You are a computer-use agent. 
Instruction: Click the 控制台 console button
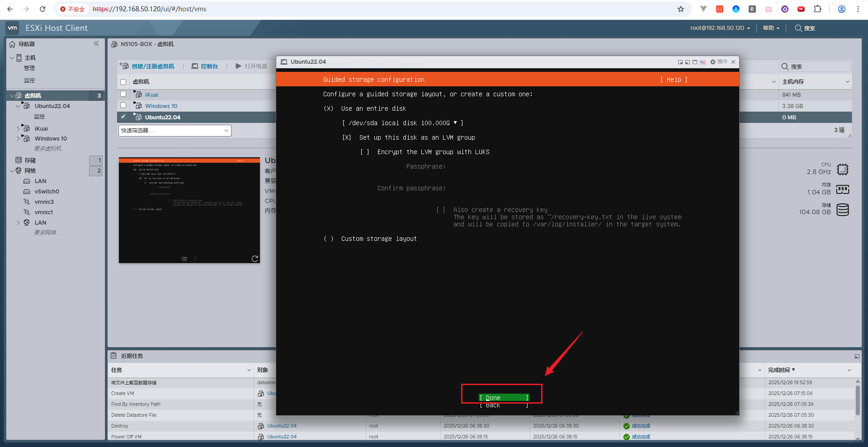204,66
